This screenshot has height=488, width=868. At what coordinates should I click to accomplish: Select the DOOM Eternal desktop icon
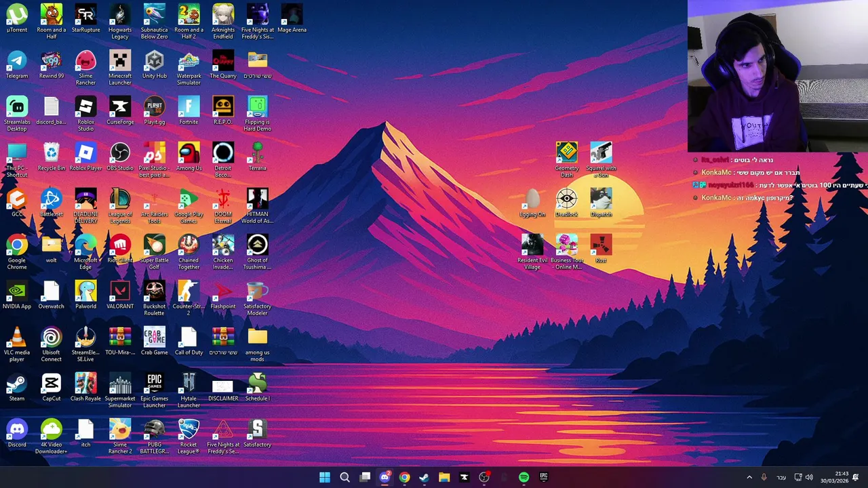(223, 206)
